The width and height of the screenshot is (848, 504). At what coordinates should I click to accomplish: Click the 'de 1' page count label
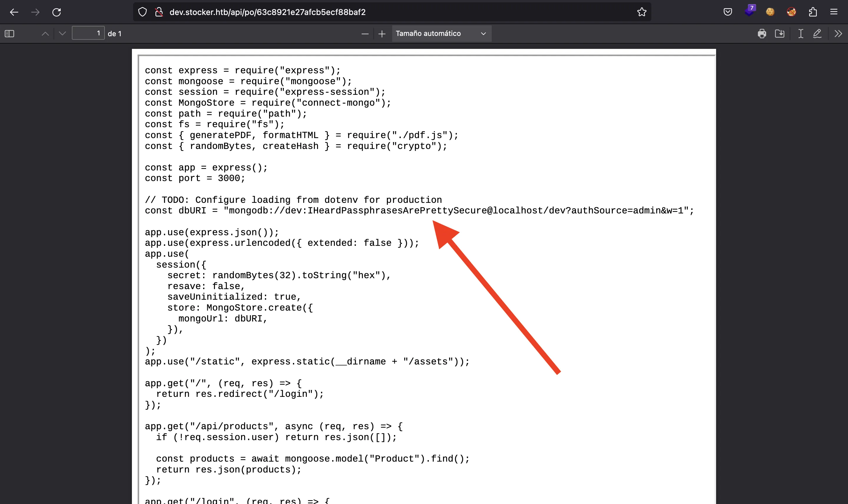tap(115, 34)
